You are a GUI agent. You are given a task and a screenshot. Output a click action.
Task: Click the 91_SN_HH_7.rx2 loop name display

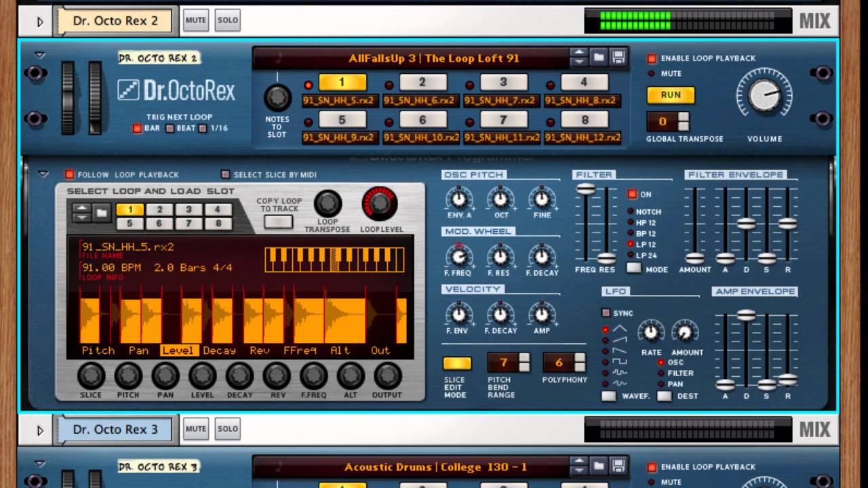point(502,100)
